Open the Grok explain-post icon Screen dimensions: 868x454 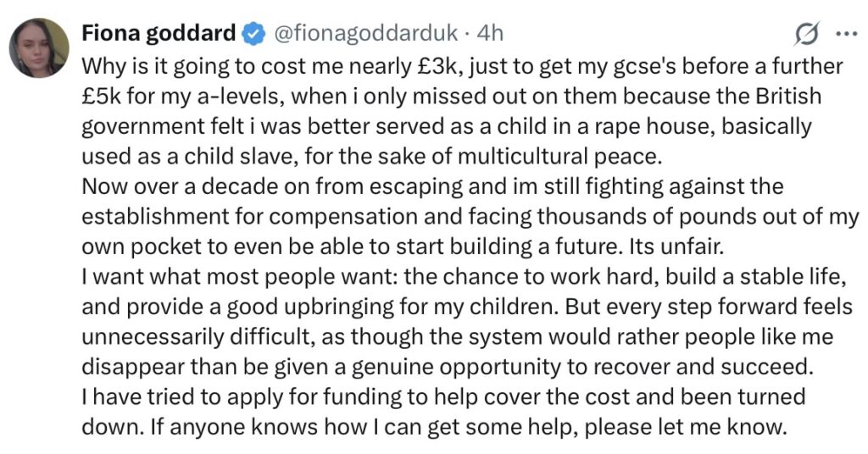(807, 34)
